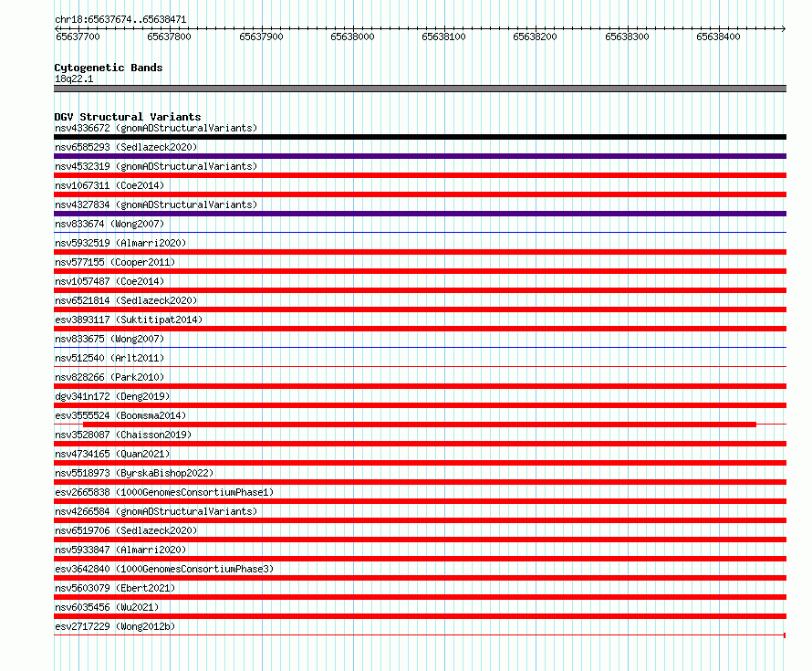Select variant nsv833675 (Wong2007)
This screenshot has height=671, width=812.
click(109, 339)
